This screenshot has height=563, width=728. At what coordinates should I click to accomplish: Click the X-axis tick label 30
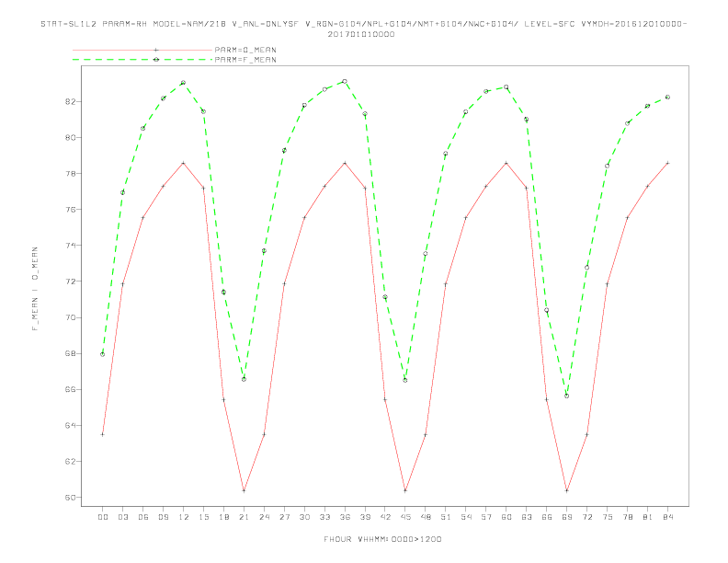coord(304,517)
